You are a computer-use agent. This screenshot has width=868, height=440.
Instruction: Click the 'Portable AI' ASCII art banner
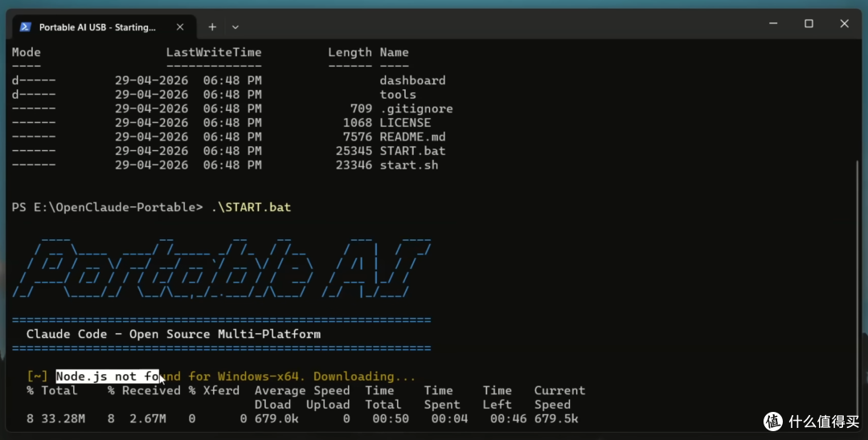point(222,268)
